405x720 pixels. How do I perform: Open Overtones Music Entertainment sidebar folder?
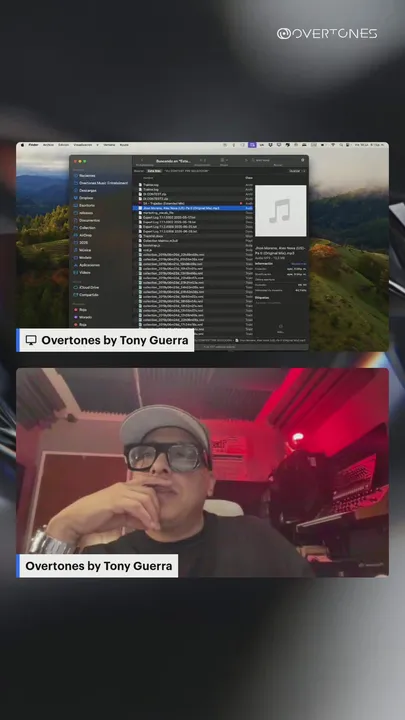click(x=101, y=183)
